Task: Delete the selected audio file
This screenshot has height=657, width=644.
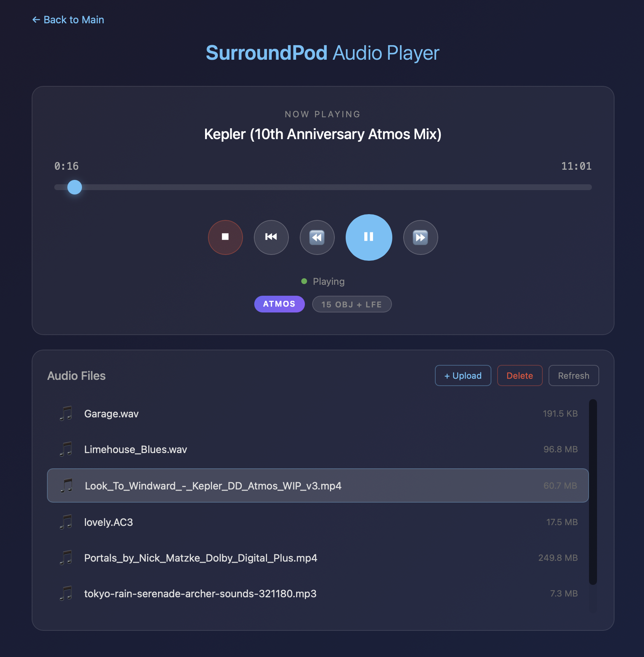Action: [520, 375]
